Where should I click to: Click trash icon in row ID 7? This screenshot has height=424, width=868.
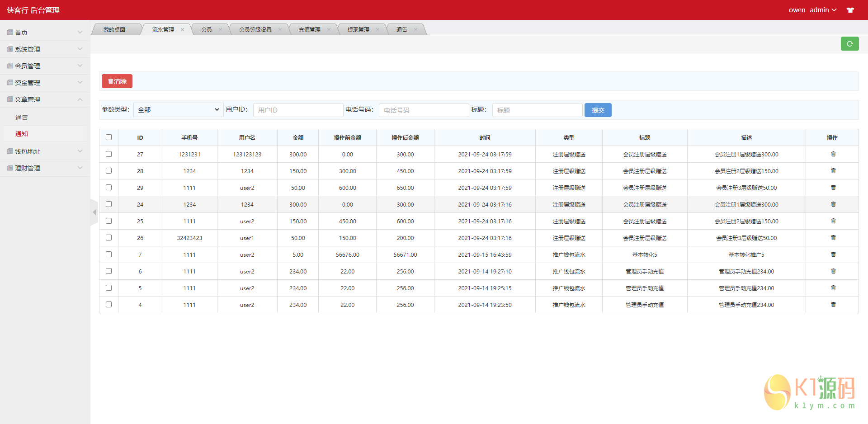[833, 254]
